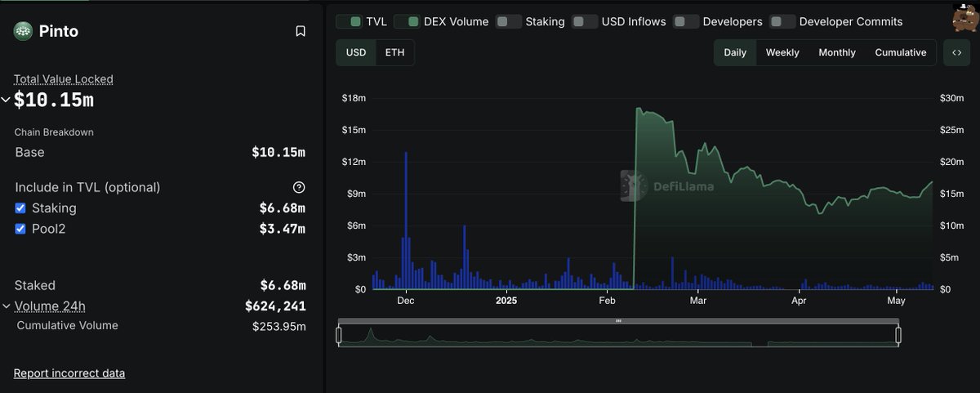Bookmark the Pinto protocol

[x=301, y=31]
